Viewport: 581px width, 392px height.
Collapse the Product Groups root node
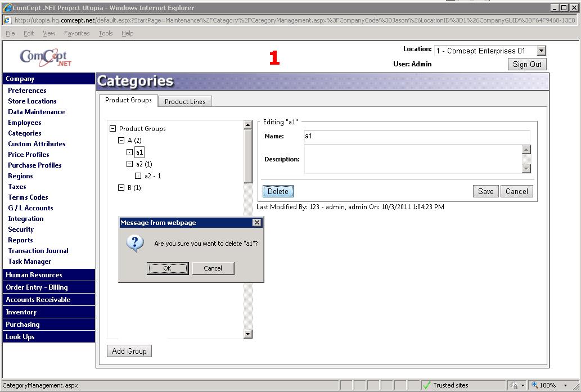[112, 129]
